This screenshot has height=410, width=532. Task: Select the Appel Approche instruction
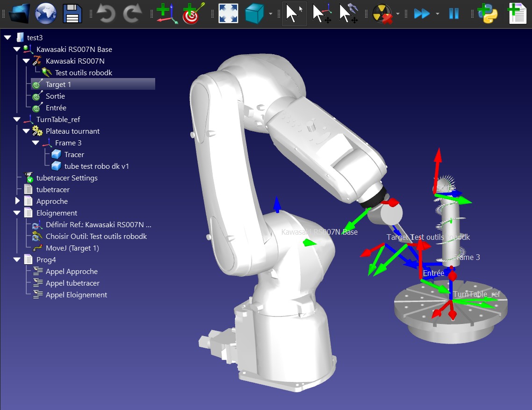pyautogui.click(x=72, y=272)
